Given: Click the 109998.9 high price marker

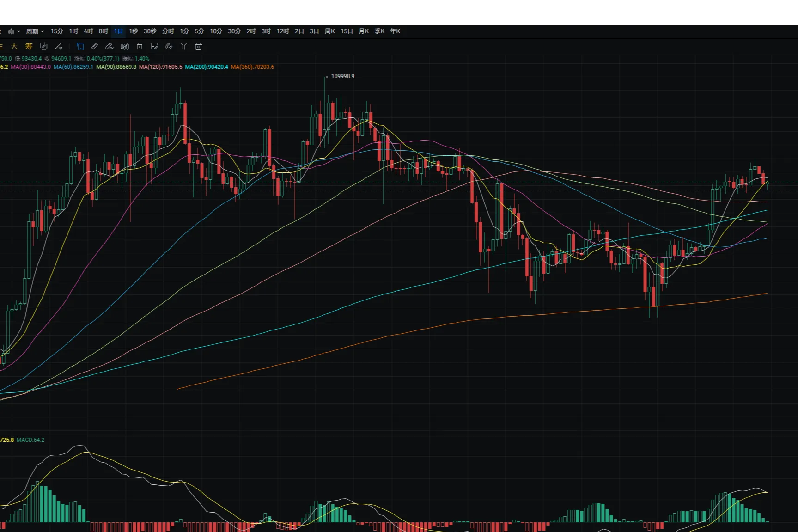Looking at the screenshot, I should pyautogui.click(x=342, y=76).
